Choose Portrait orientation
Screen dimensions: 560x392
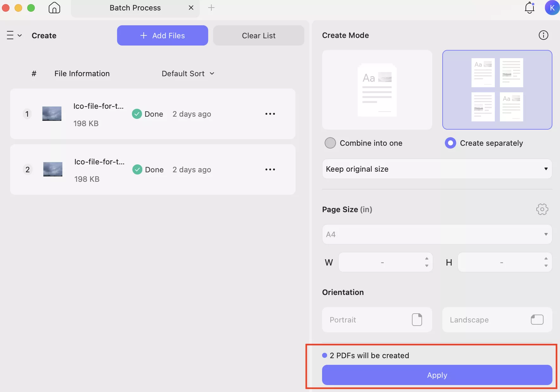click(377, 320)
